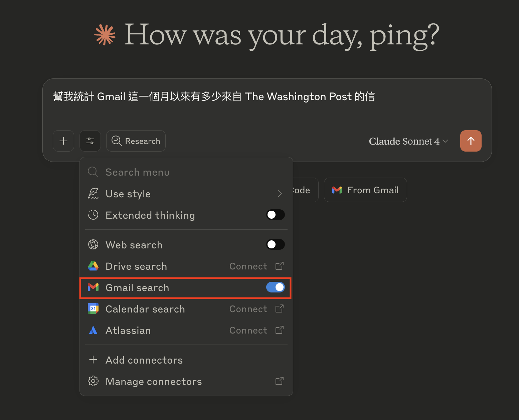Click the Search menu input field
The width and height of the screenshot is (519, 420).
[x=187, y=172]
